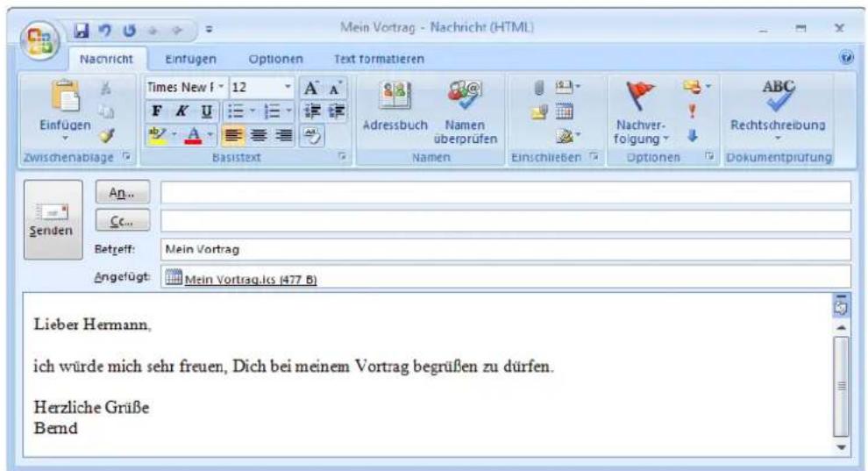Redo the action in the quick access toolbar
Screen dimensions: 868x471
[x=130, y=30]
